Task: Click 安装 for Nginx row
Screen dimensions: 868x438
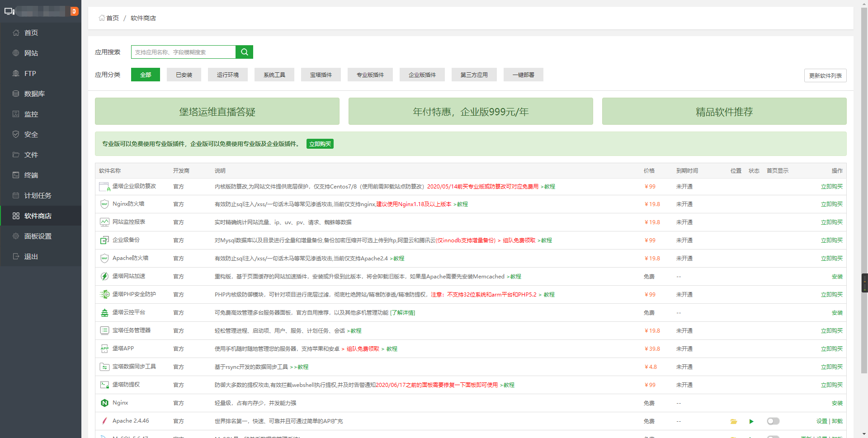Action: [x=837, y=403]
